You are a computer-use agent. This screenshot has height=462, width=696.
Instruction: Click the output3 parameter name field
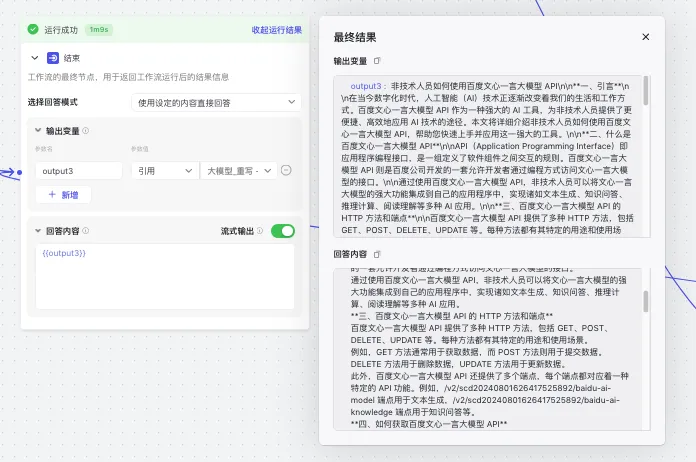[79, 171]
